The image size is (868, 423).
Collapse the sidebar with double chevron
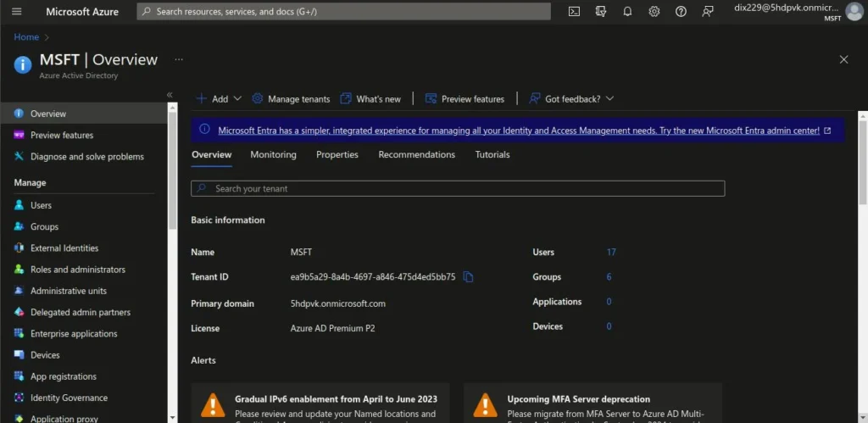(x=170, y=95)
